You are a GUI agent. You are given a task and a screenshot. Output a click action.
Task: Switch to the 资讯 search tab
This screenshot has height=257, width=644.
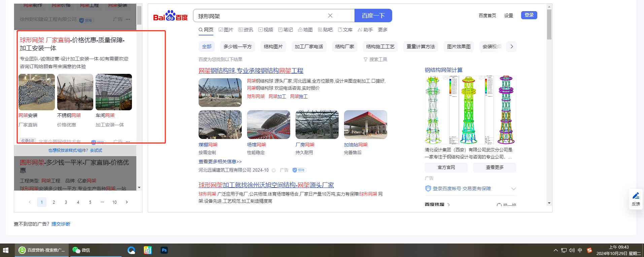[x=246, y=30]
